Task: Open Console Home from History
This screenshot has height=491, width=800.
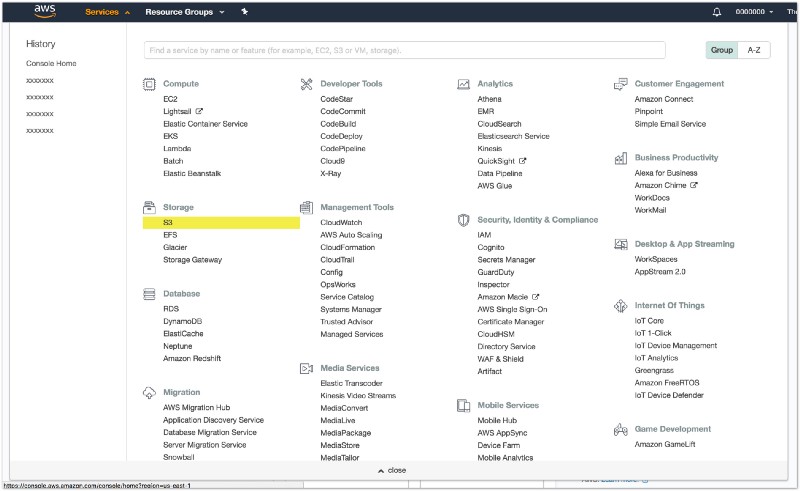Action: [x=51, y=63]
